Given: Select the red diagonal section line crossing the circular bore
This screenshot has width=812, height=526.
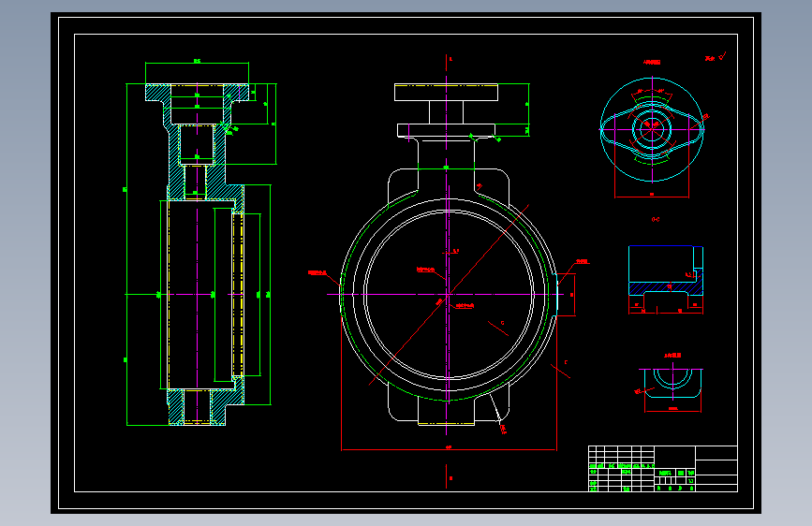Looking at the screenshot, I should click(449, 295).
